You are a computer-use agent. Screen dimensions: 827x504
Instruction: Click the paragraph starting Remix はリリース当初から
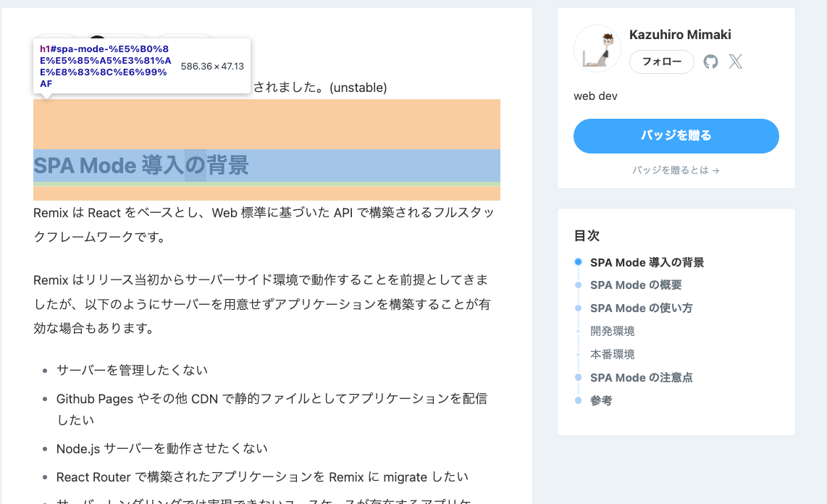click(262, 304)
